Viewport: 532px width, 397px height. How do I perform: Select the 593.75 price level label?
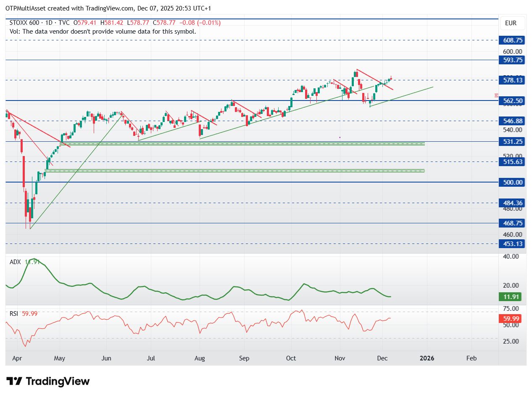pyautogui.click(x=512, y=60)
